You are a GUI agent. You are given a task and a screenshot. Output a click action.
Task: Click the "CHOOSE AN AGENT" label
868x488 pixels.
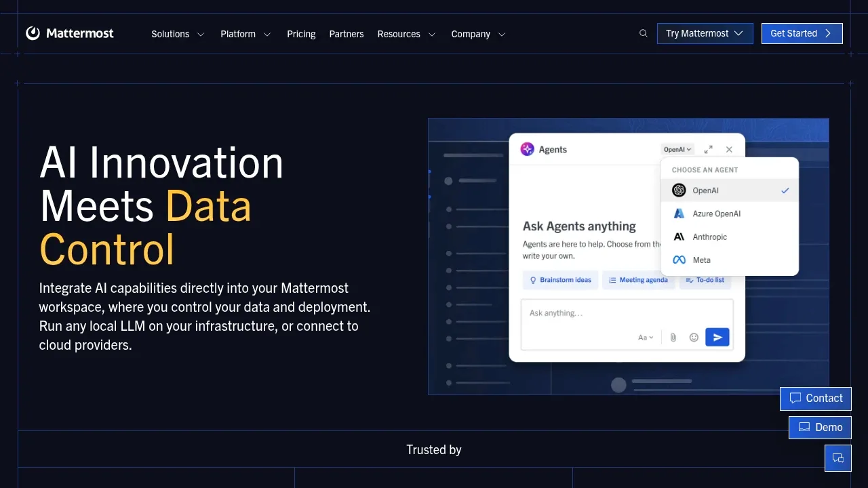pyautogui.click(x=705, y=170)
